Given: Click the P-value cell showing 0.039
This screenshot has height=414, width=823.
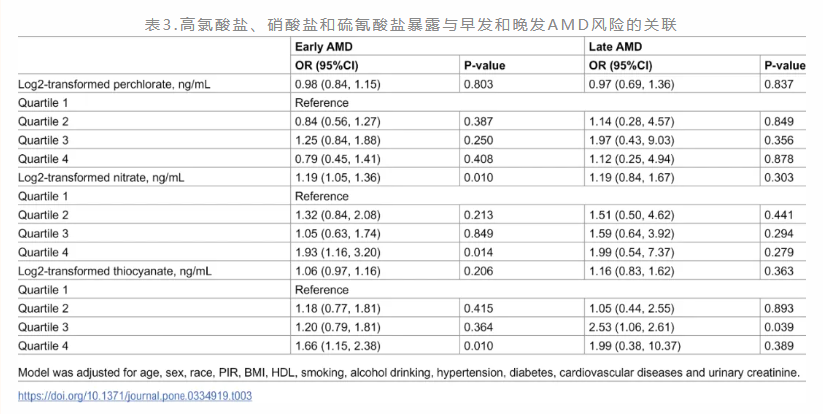Looking at the screenshot, I should [780, 326].
